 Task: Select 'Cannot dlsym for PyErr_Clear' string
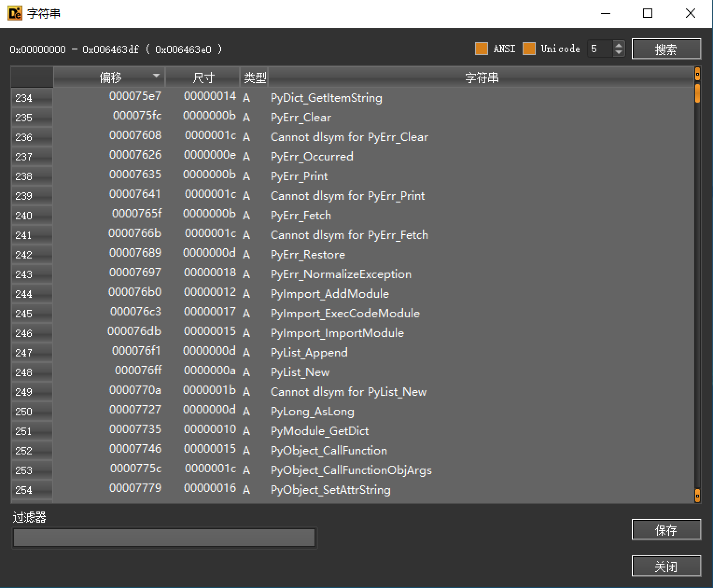(x=349, y=137)
